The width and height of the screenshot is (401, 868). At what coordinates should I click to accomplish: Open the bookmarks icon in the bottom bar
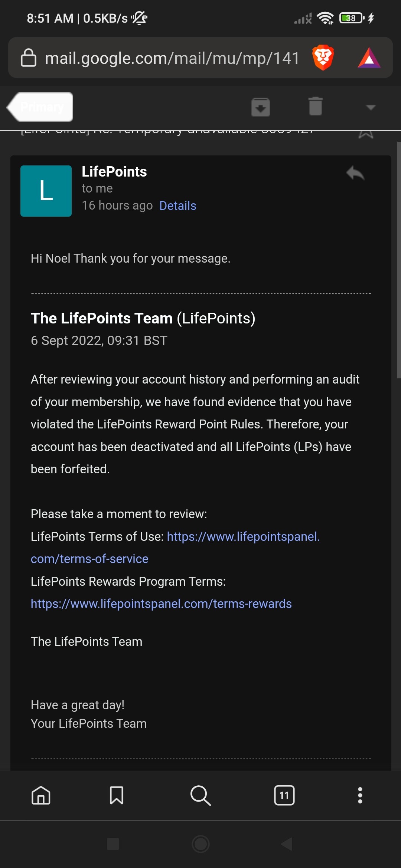117,795
